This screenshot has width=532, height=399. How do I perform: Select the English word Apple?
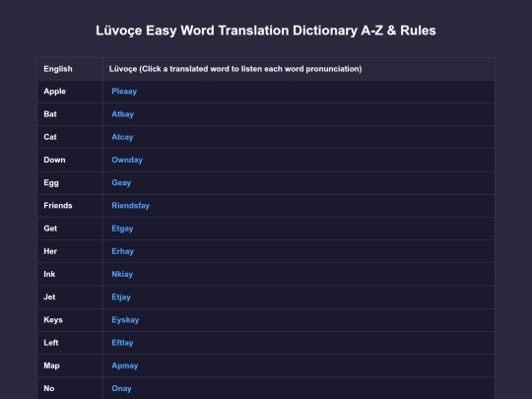pyautogui.click(x=54, y=92)
